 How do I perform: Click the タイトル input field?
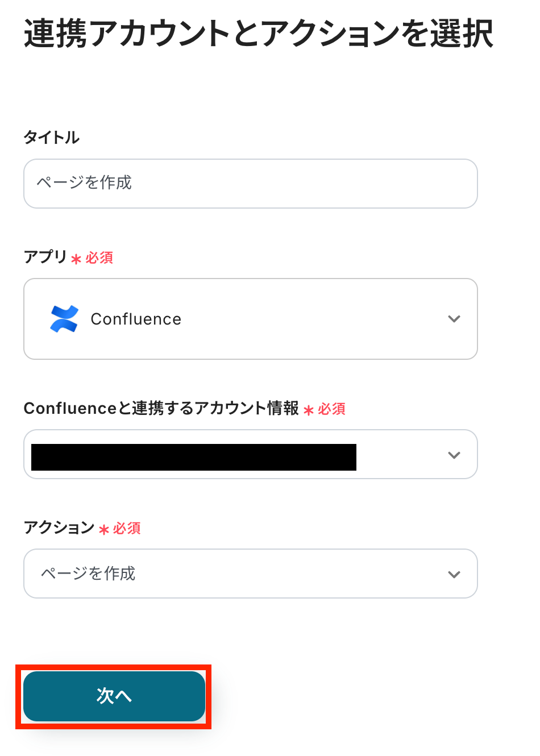click(250, 183)
